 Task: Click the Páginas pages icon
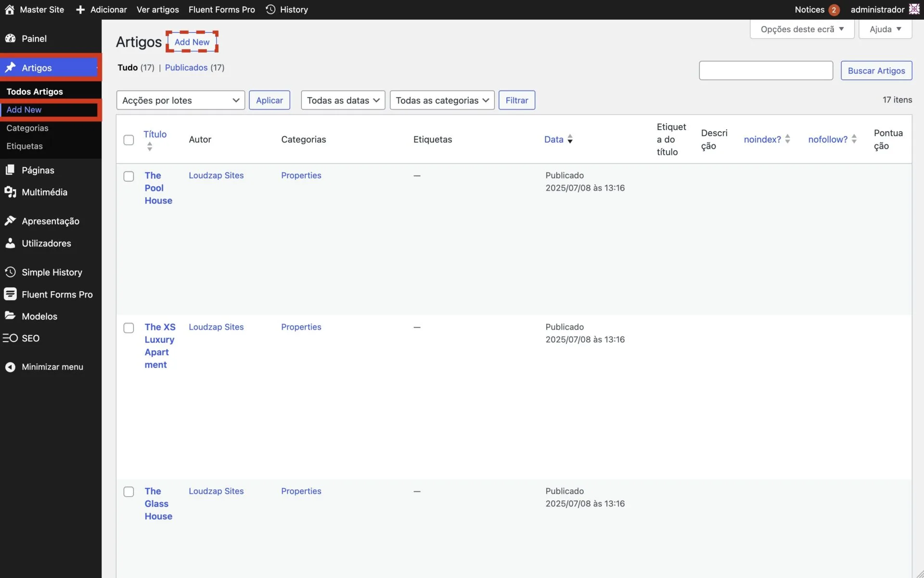tap(10, 170)
